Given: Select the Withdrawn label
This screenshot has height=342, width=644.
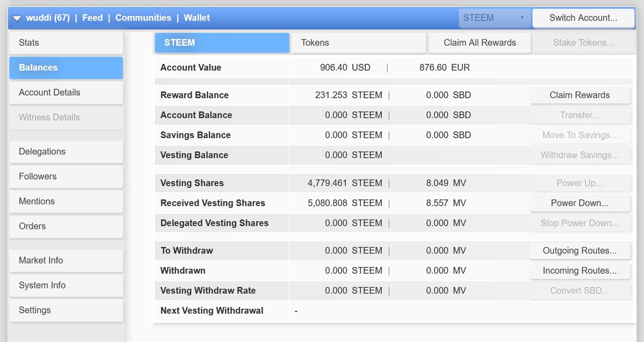Looking at the screenshot, I should point(183,270).
